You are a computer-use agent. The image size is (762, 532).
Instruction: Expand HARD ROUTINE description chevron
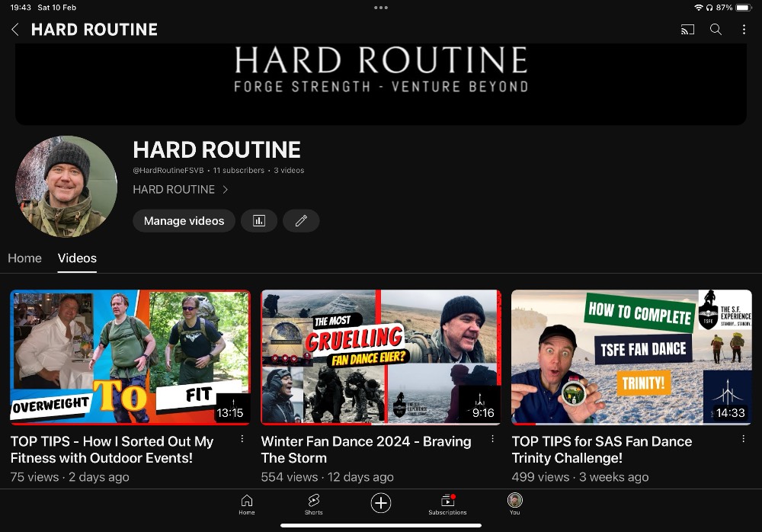coord(225,190)
